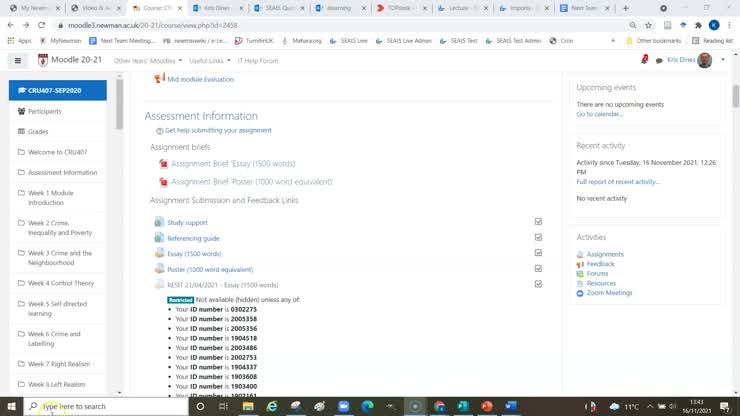
Task: Click the Assignment Brief Essay PDF icon
Action: (163, 163)
